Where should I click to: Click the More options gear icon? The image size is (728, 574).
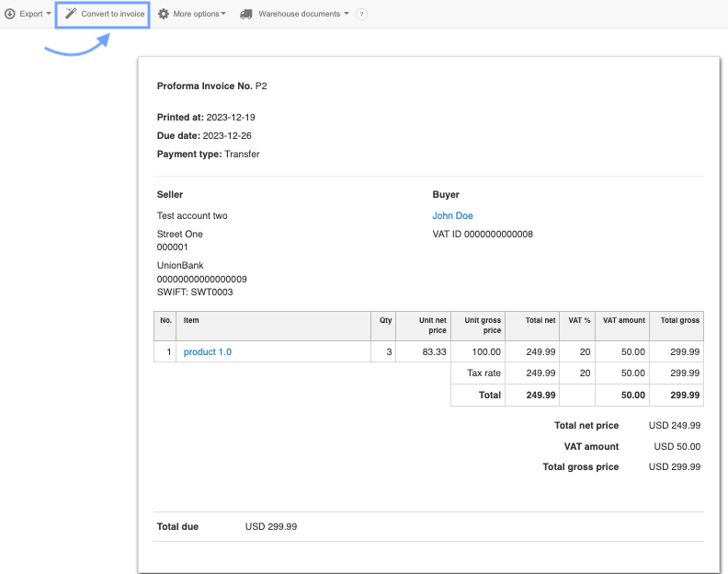tap(164, 14)
